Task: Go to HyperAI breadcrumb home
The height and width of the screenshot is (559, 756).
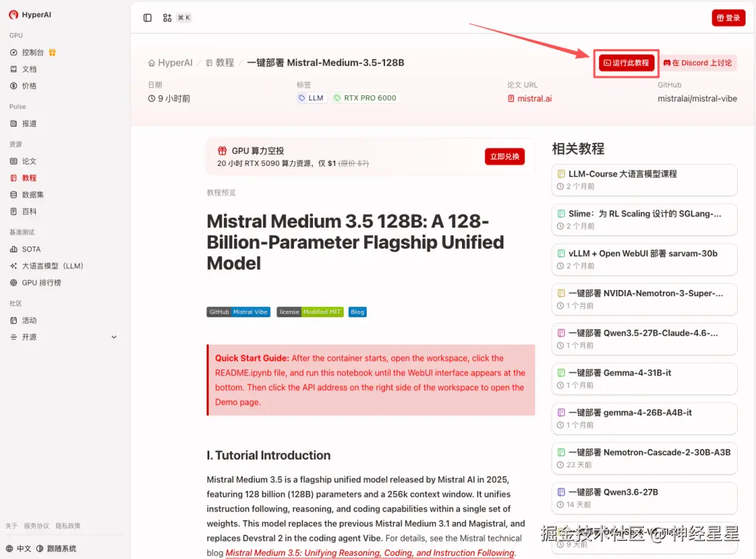Action: [170, 63]
